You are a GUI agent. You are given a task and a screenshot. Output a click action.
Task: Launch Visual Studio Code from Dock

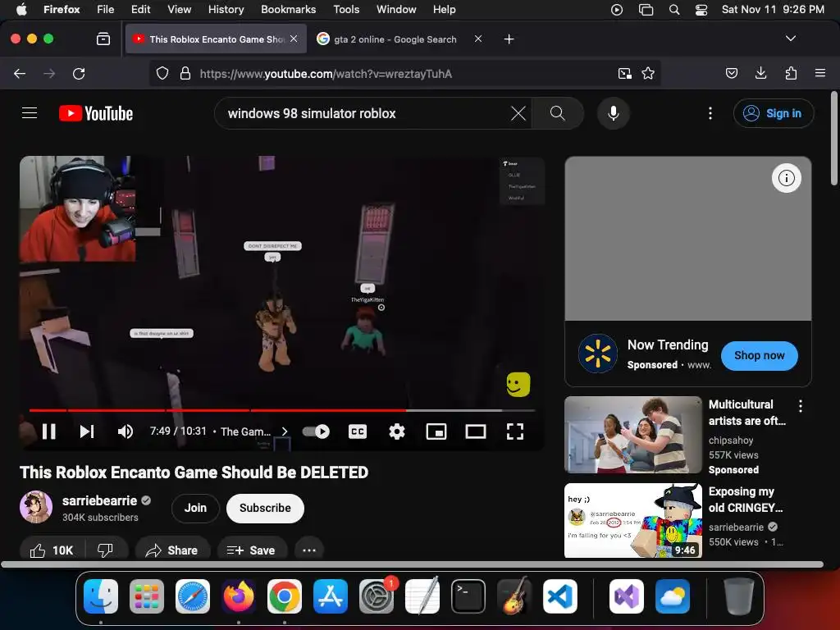tap(559, 596)
